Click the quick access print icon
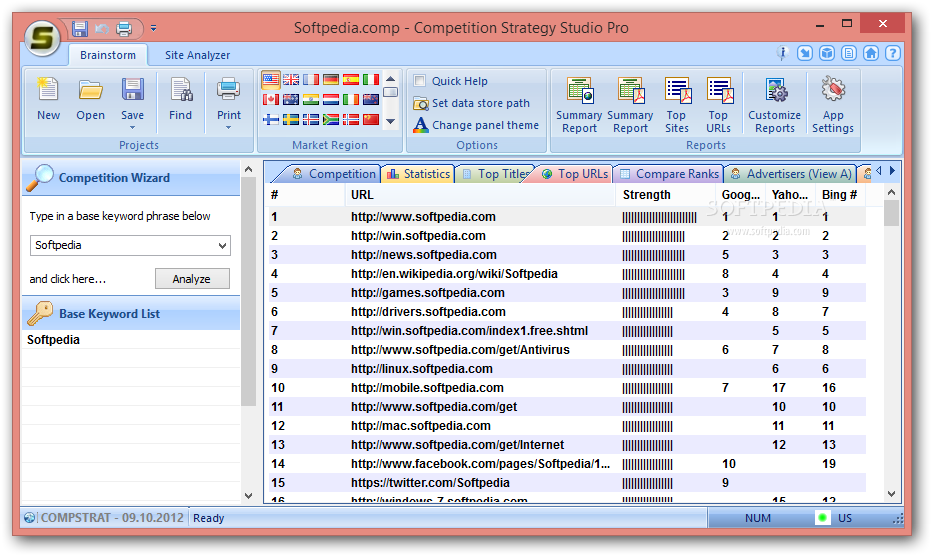The height and width of the screenshot is (556, 932). [x=124, y=29]
